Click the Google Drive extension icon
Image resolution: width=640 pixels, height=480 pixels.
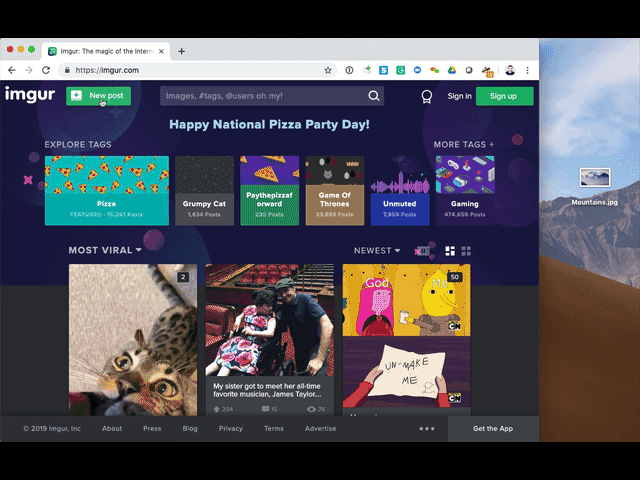(x=451, y=70)
